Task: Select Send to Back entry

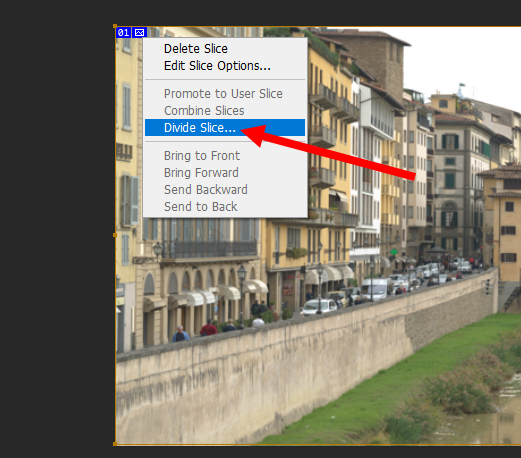Action: tap(225, 207)
